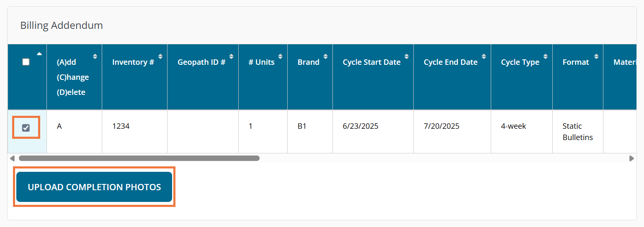Click sort arrows on Add/Change/Delete column

pos(95,56)
